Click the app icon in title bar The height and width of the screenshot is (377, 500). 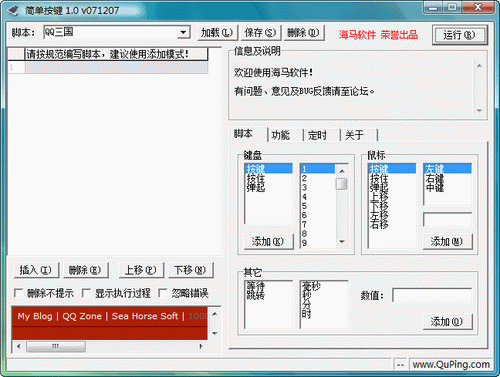point(14,11)
